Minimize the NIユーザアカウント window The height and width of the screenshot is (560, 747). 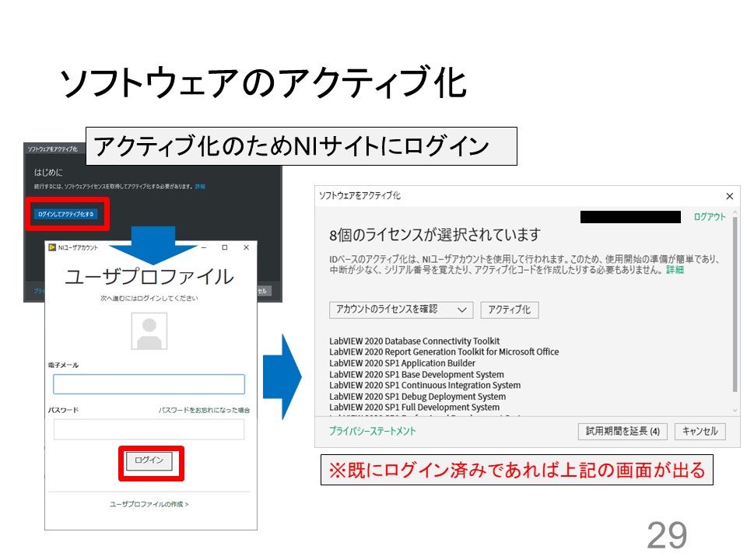click(x=203, y=247)
